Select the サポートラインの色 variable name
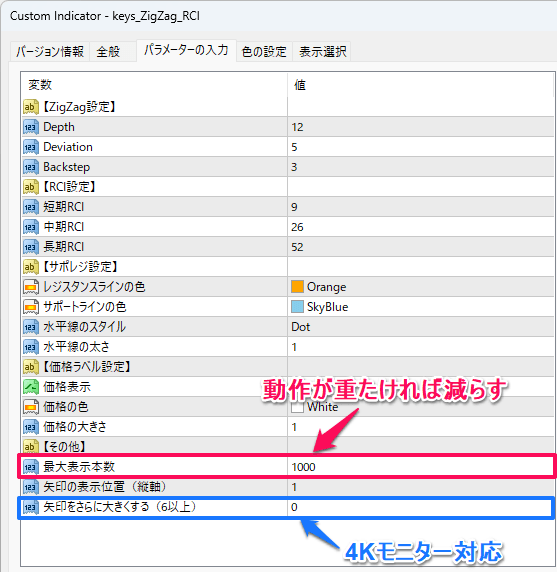The height and width of the screenshot is (572, 557). tap(85, 307)
